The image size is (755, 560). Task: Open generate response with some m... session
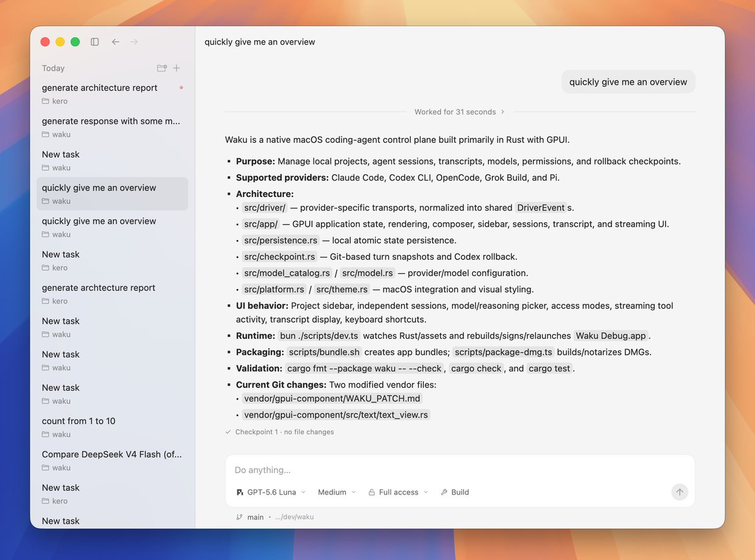click(x=112, y=128)
